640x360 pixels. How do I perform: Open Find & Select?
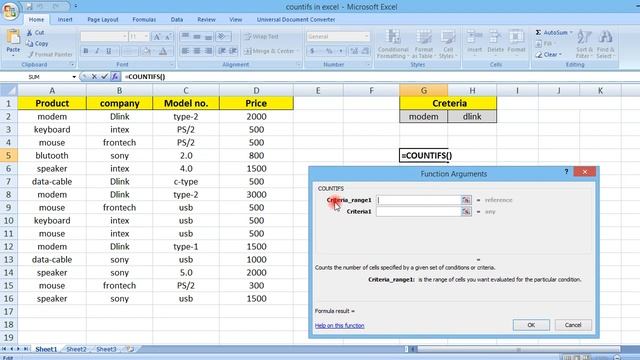click(x=605, y=44)
